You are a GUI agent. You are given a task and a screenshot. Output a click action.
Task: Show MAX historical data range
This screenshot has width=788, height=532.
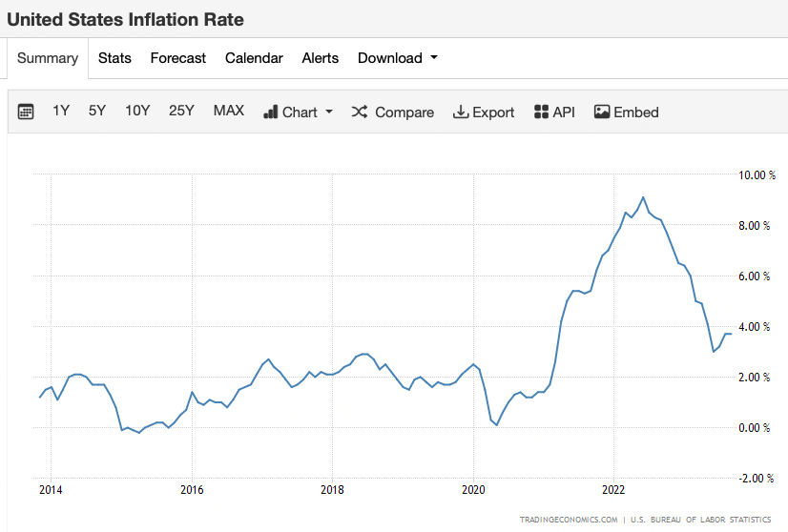pos(229,111)
